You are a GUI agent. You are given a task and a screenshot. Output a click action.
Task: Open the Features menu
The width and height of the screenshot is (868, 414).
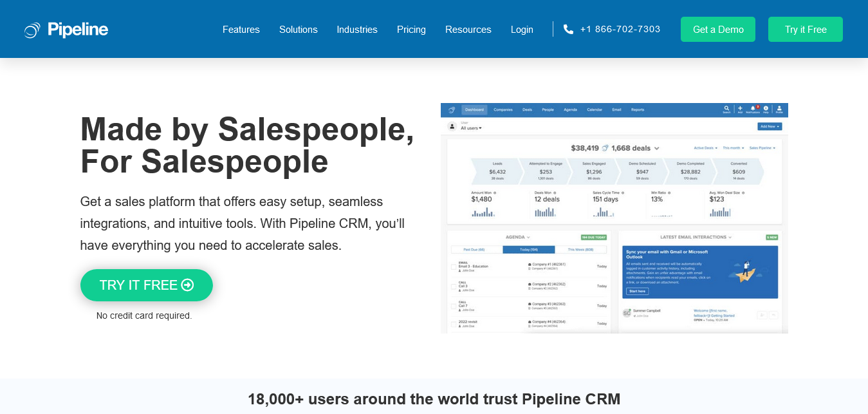point(241,30)
